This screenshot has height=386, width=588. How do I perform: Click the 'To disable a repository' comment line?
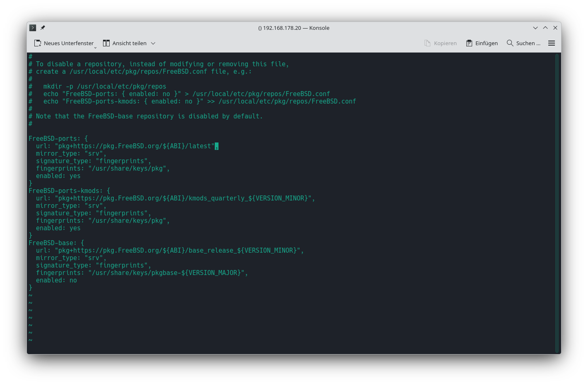pos(159,64)
